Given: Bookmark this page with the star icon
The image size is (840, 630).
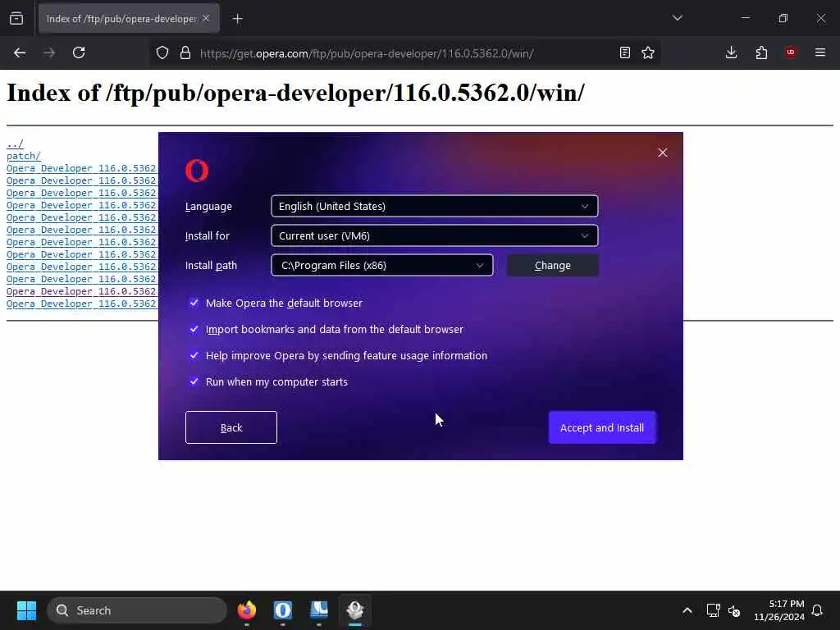Looking at the screenshot, I should click(648, 52).
